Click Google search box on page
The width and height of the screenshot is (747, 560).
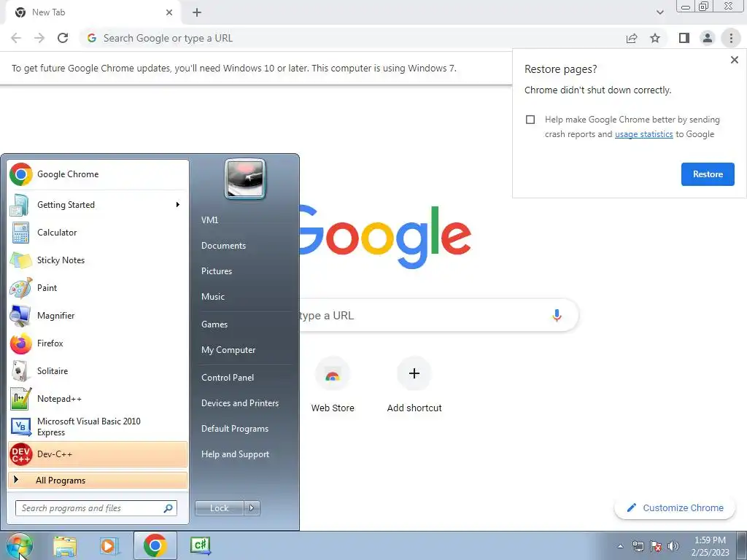tap(438, 315)
